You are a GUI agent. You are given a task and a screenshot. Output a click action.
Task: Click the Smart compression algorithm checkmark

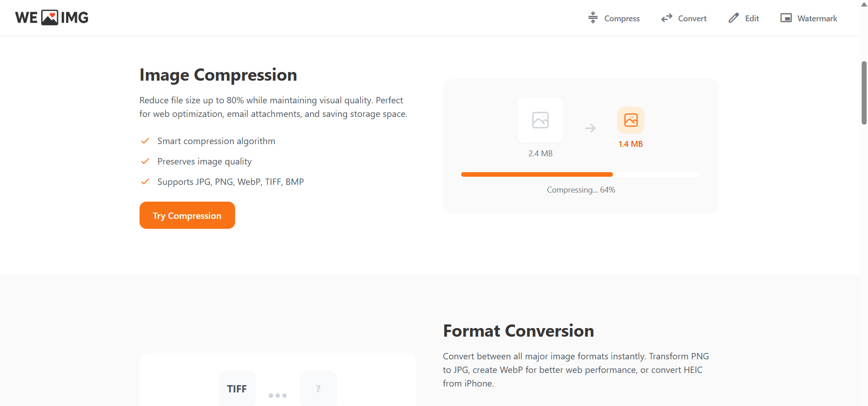pos(145,141)
